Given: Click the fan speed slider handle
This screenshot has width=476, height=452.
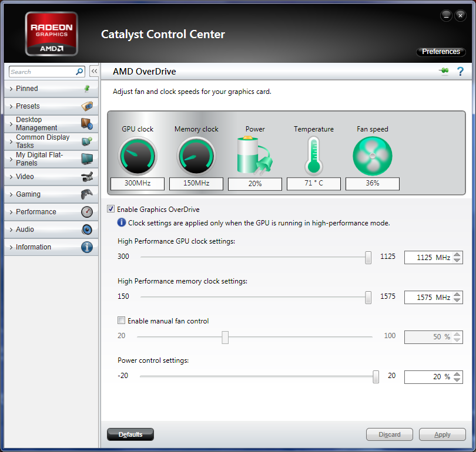Looking at the screenshot, I should click(225, 337).
